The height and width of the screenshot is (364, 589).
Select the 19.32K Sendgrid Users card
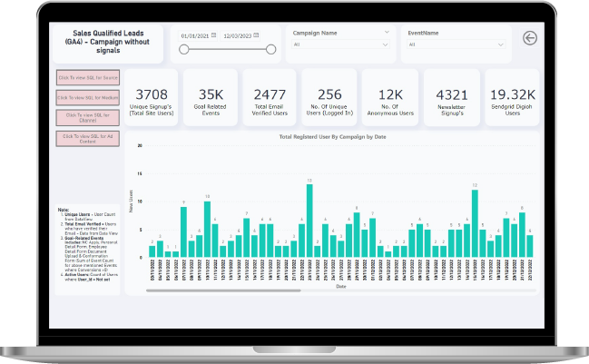click(x=513, y=98)
